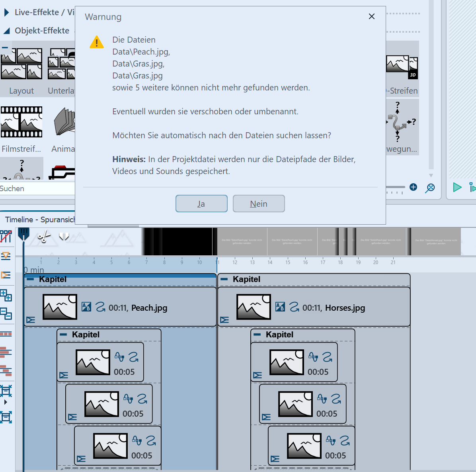
Task: Select the scissors split tool in the timeline
Action: pos(44,237)
